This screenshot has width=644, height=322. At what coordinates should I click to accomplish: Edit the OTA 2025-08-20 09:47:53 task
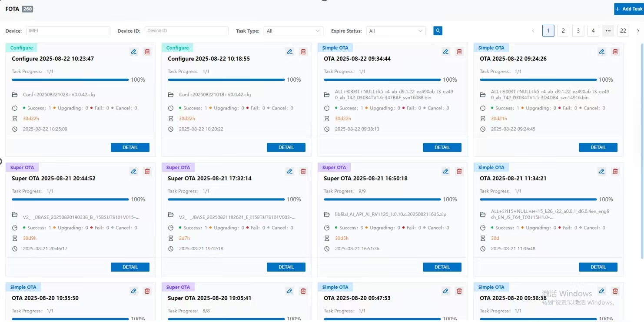click(x=446, y=291)
